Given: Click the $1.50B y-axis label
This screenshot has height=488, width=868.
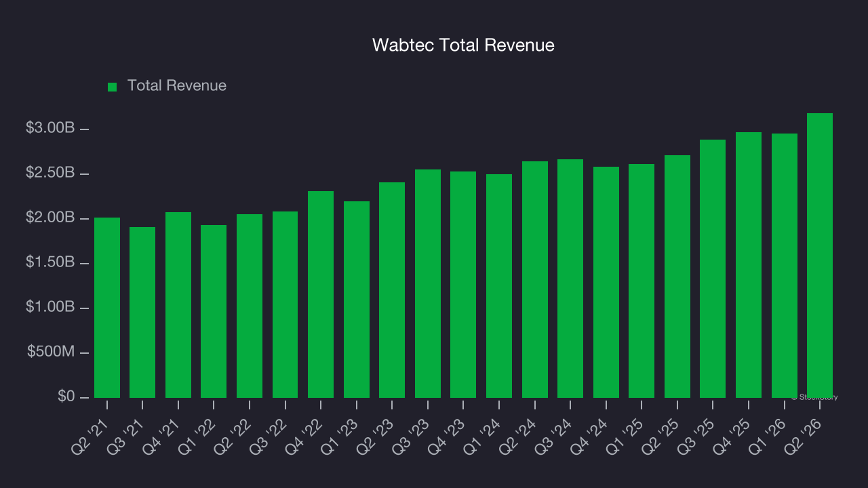Looking at the screenshot, I should click(50, 262).
